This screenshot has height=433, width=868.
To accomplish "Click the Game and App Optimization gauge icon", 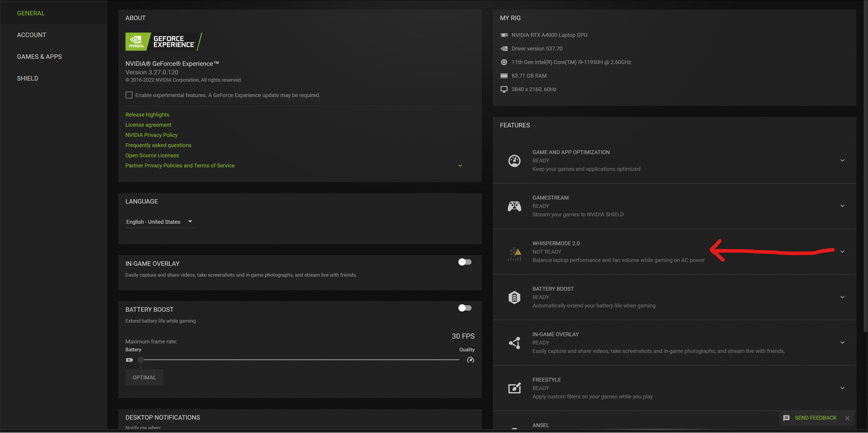I will [514, 161].
